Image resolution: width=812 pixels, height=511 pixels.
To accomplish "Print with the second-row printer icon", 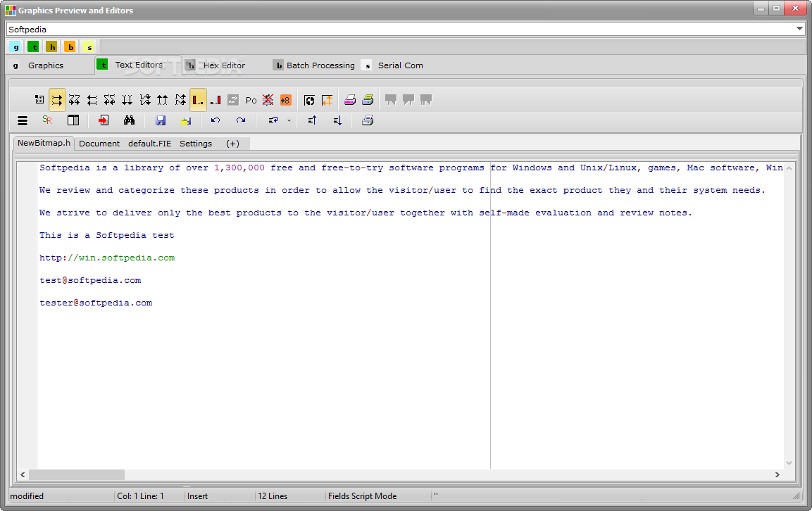I will pyautogui.click(x=368, y=120).
